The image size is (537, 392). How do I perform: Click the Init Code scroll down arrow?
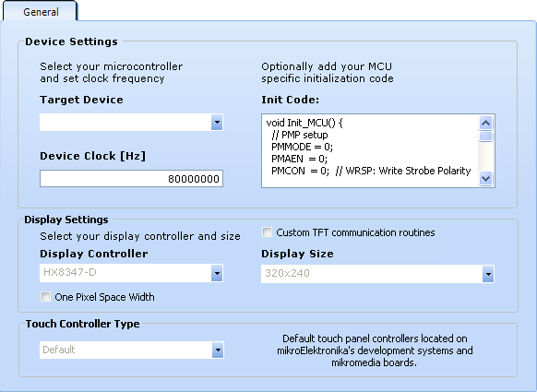click(485, 178)
